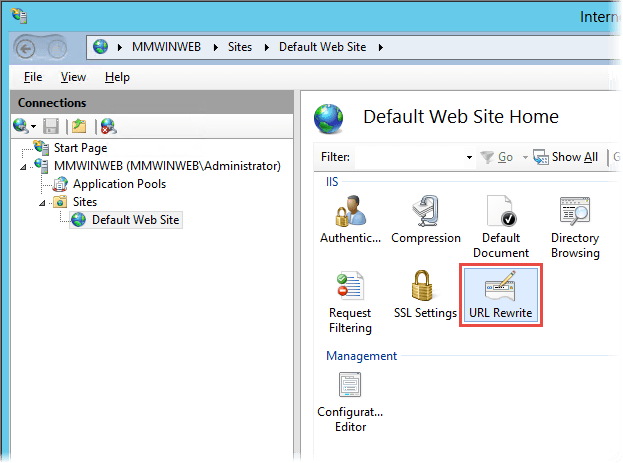The image size is (623, 463).
Task: Select the Sites node
Action: point(85,202)
